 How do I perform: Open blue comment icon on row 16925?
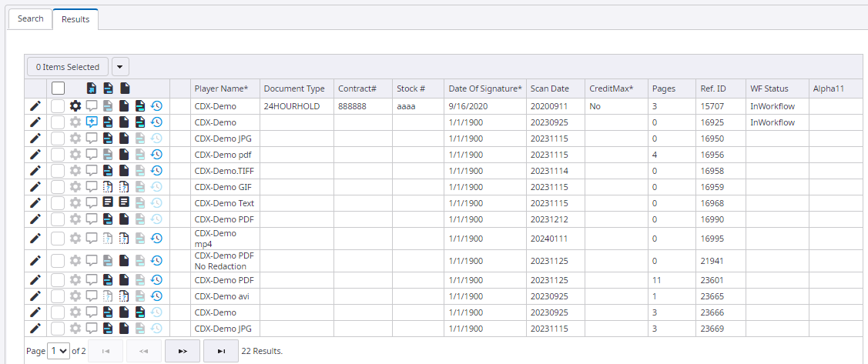pos(92,122)
